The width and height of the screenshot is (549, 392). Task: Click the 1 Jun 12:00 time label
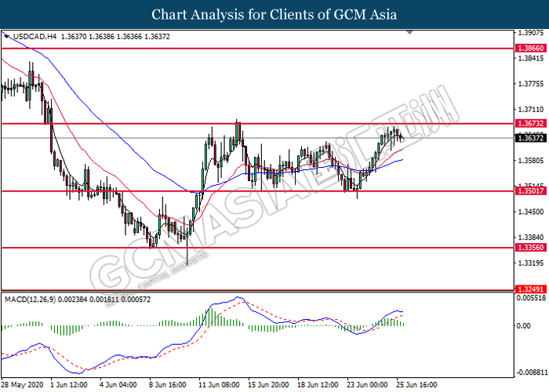coord(69,385)
